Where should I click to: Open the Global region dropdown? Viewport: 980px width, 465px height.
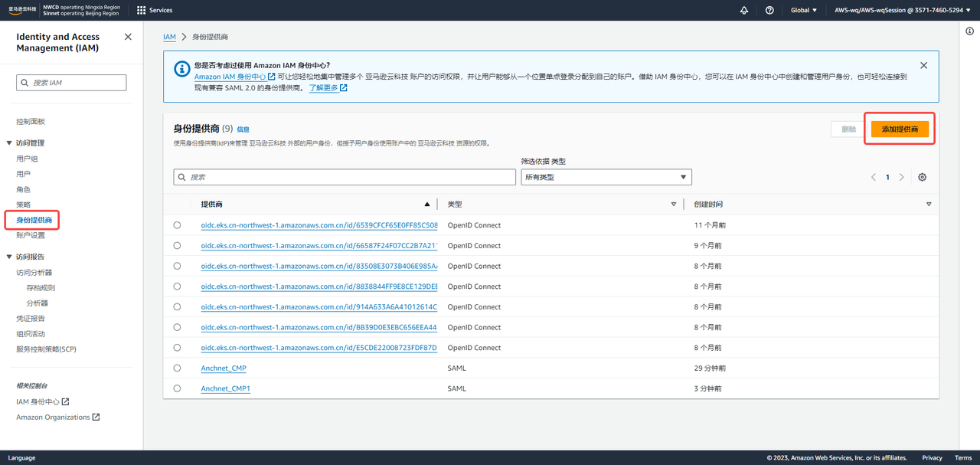tap(804, 10)
